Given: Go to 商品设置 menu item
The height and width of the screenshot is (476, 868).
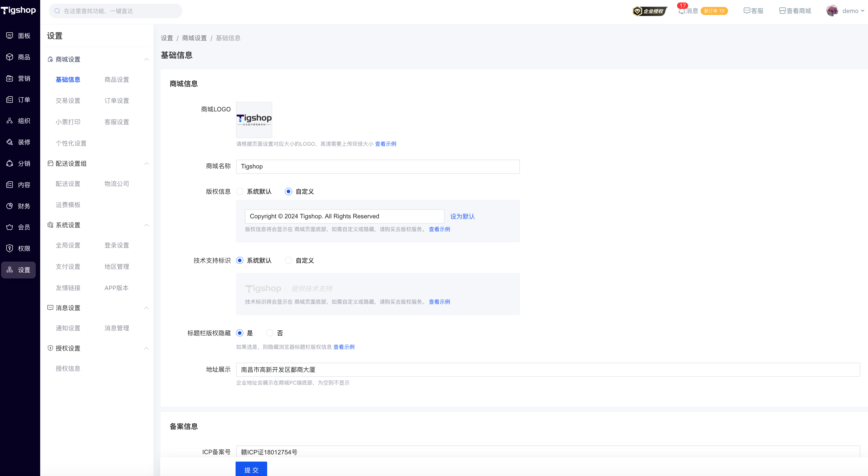Looking at the screenshot, I should coord(117,80).
